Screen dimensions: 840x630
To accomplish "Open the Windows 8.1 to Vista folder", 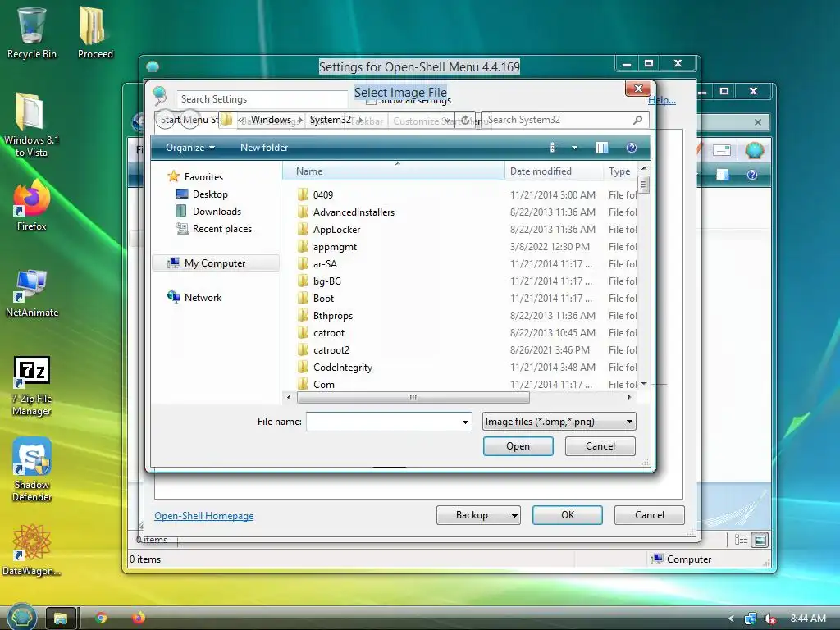I will (x=31, y=125).
